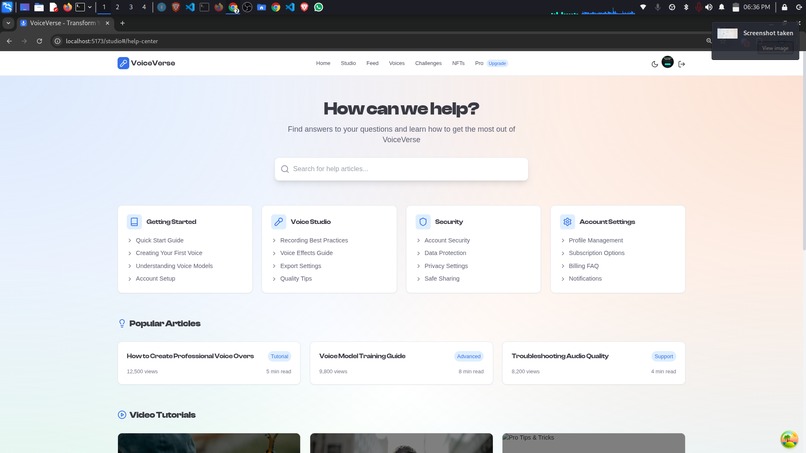Reload the page with the refresh icon
The height and width of the screenshot is (453, 806).
[39, 41]
